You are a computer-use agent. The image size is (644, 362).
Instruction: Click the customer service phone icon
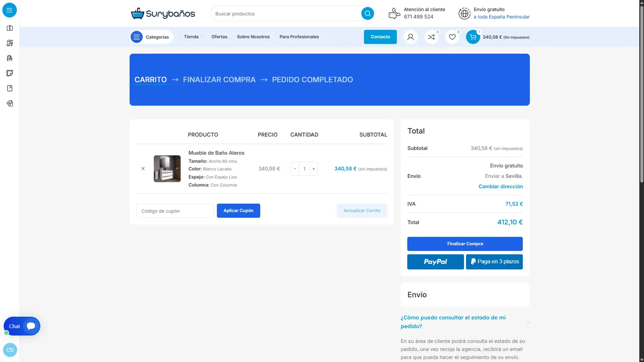tap(394, 14)
